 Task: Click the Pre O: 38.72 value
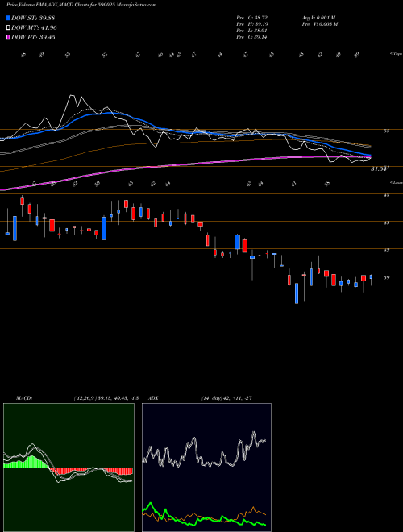pos(251,17)
